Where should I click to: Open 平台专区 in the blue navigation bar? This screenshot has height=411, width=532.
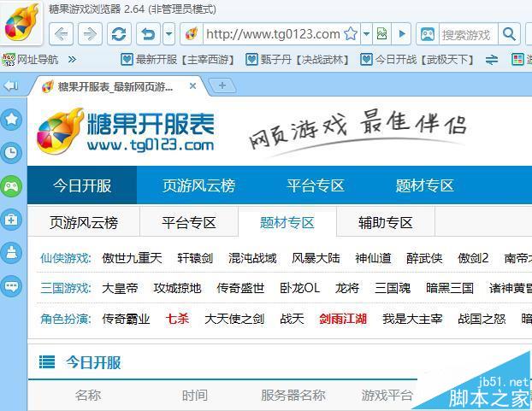316,185
